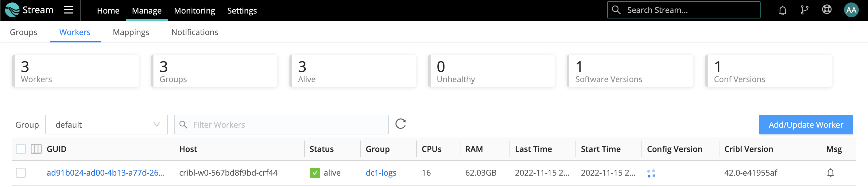Click the notifications bell in top bar
The height and width of the screenshot is (187, 868).
pyautogui.click(x=782, y=10)
